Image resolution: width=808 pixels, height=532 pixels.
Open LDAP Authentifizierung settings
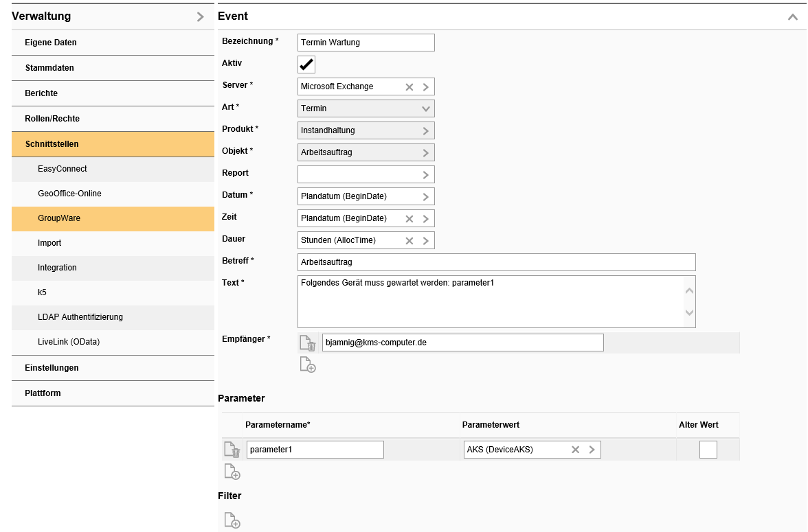[81, 316]
